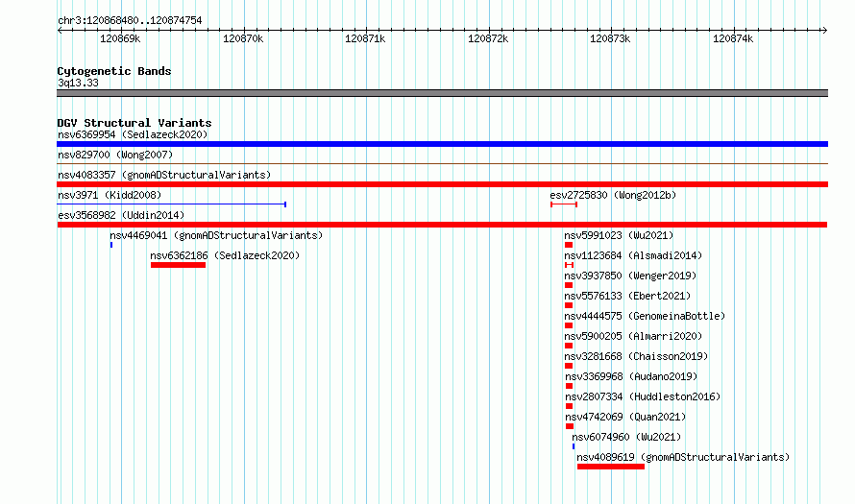Click the ruler's right end arrow
Screen dimensions: 855x504
coord(824,30)
